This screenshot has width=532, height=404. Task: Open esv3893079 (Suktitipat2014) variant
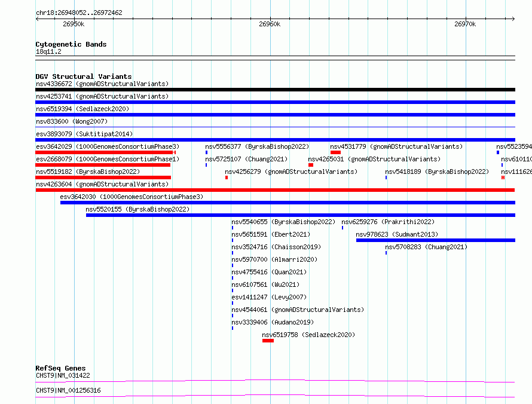pos(84,134)
